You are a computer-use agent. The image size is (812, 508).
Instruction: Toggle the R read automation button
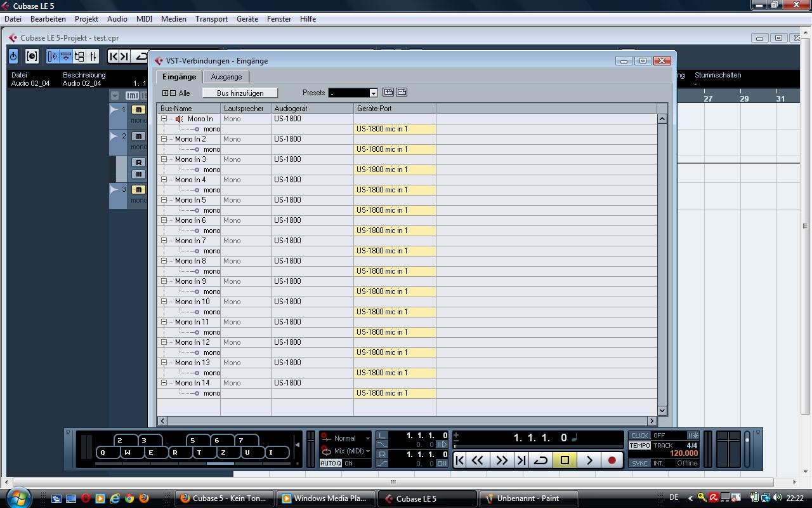point(138,163)
